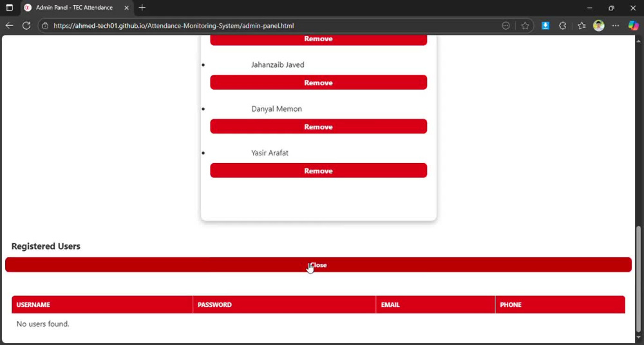Click the Registered Users heading
The height and width of the screenshot is (345, 644).
46,246
